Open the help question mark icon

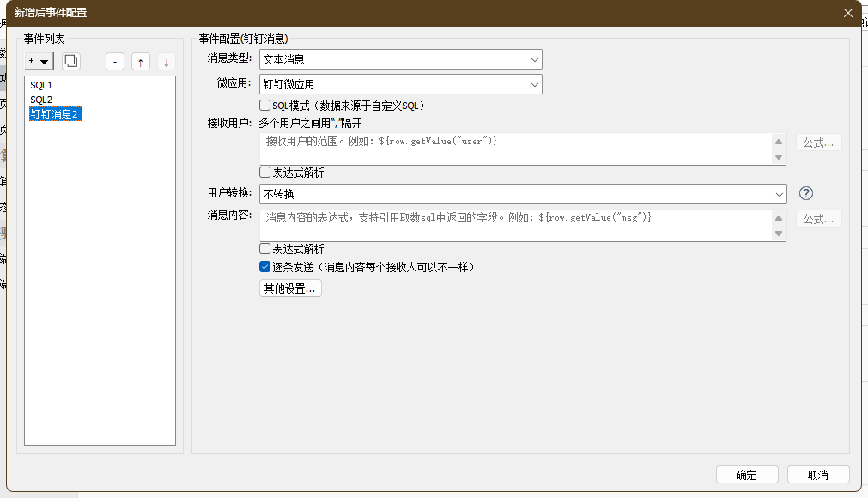click(x=805, y=193)
